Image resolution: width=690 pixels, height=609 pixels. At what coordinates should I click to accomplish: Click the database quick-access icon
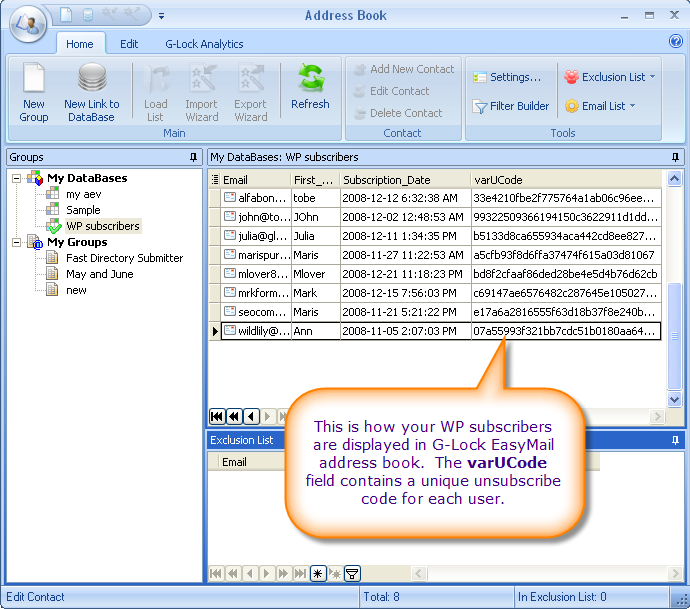point(88,15)
